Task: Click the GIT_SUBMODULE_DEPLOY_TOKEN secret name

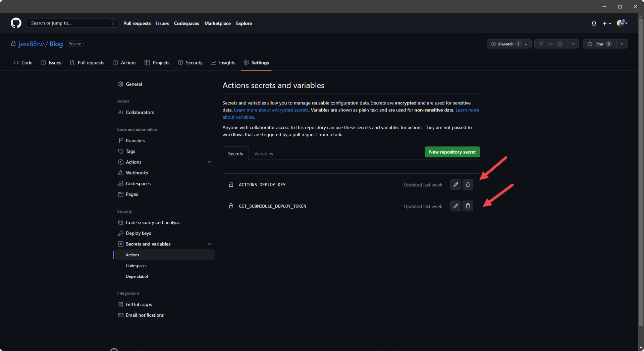Action: point(272,206)
